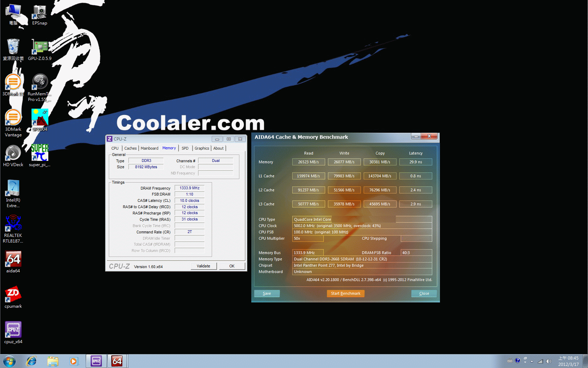Open the EPSnap desktop shortcut
Screen dimensions: 588x368
click(40, 15)
